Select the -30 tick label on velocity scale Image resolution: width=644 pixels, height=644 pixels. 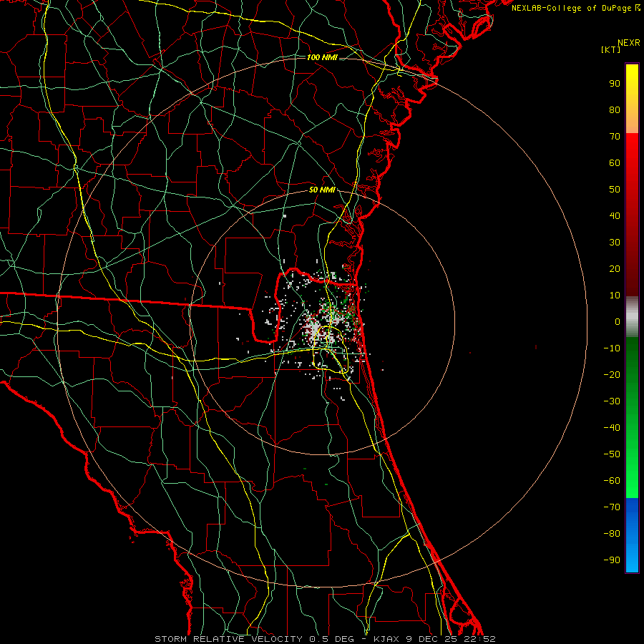click(x=612, y=401)
